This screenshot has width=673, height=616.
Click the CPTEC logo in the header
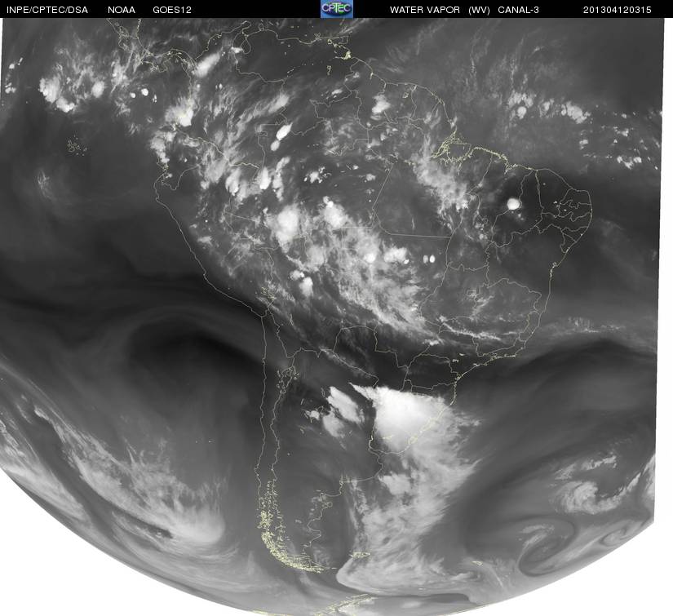[337, 9]
